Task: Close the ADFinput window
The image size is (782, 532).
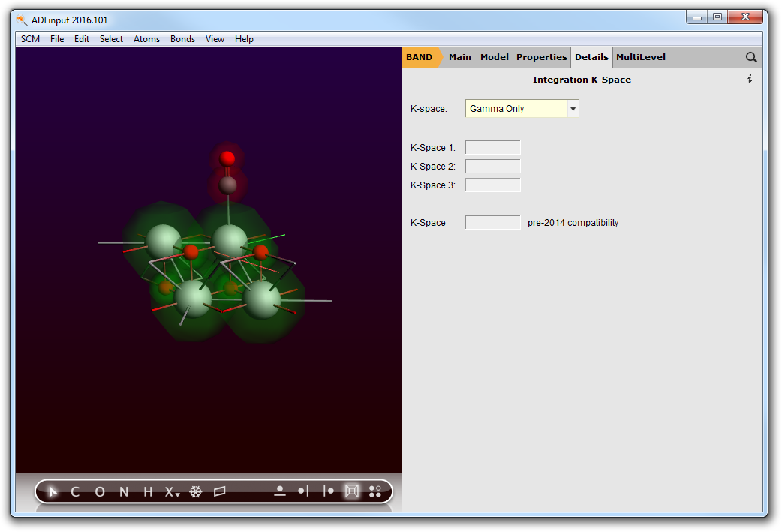Action: [745, 17]
